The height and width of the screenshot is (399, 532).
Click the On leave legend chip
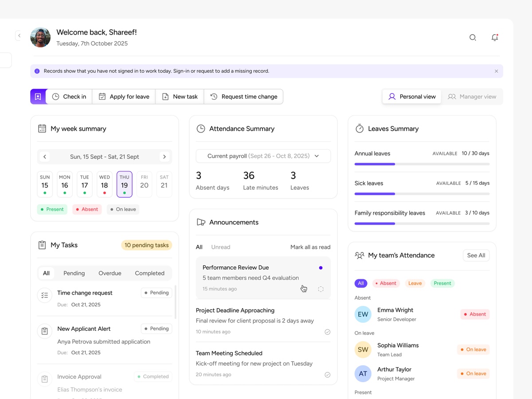pyautogui.click(x=123, y=209)
